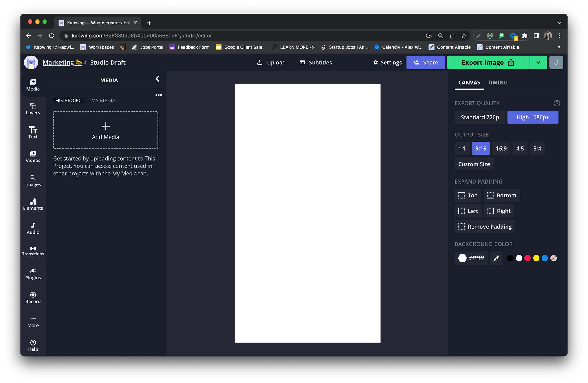Choose the 16:9 output size

pos(501,149)
